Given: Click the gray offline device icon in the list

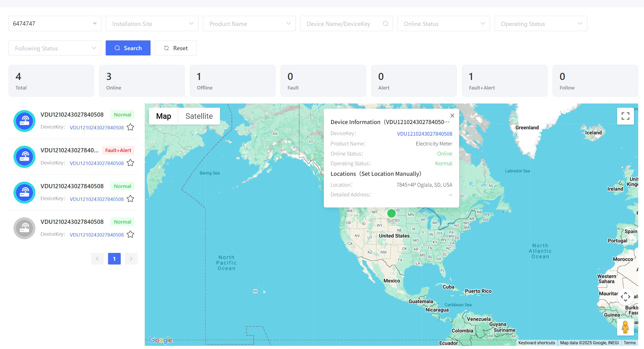Looking at the screenshot, I should [24, 228].
